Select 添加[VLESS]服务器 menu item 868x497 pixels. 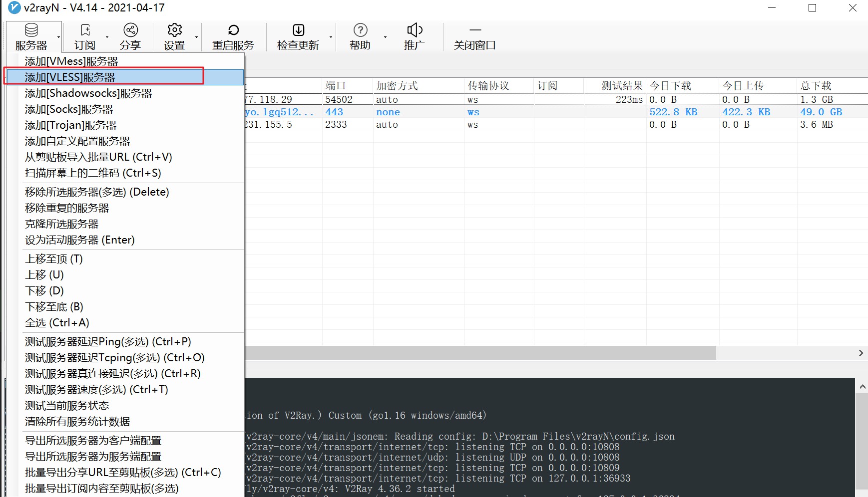124,77
